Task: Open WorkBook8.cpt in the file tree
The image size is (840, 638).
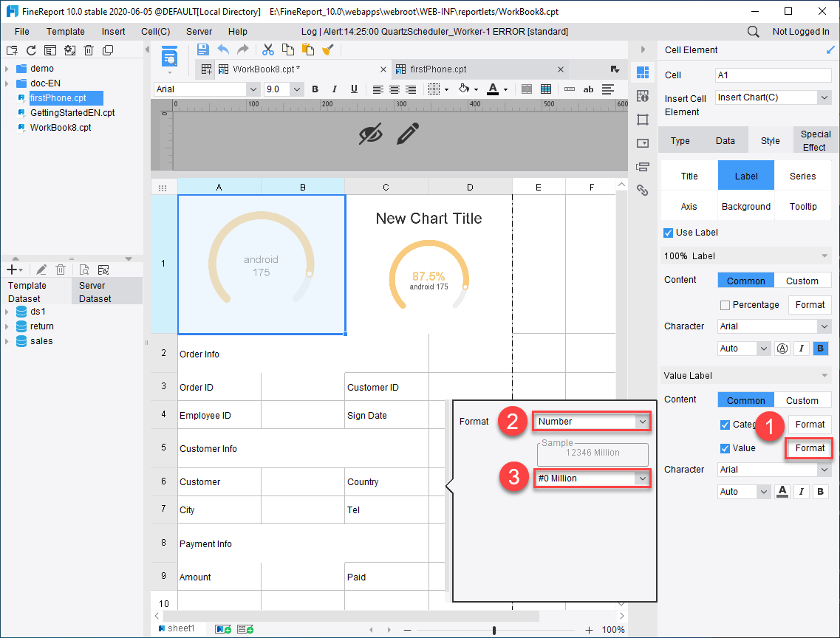Action: point(60,128)
